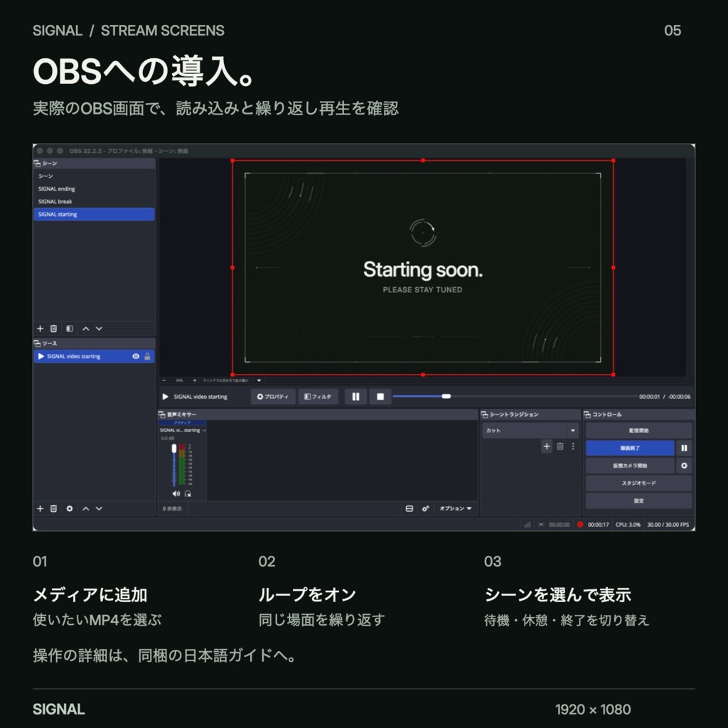Select the アクティブ tab in the audio mixer
This screenshot has width=728, height=728.
pyautogui.click(x=182, y=423)
